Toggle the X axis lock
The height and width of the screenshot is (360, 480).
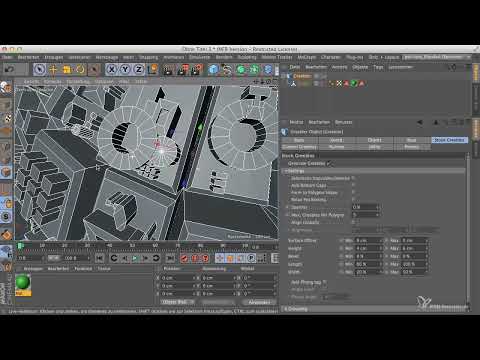tap(112, 69)
